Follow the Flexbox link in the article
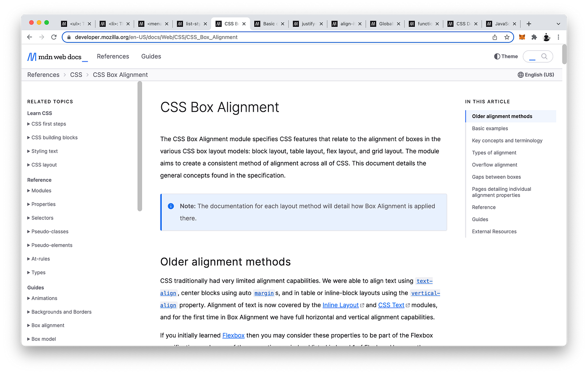The width and height of the screenshot is (588, 374). pos(234,335)
